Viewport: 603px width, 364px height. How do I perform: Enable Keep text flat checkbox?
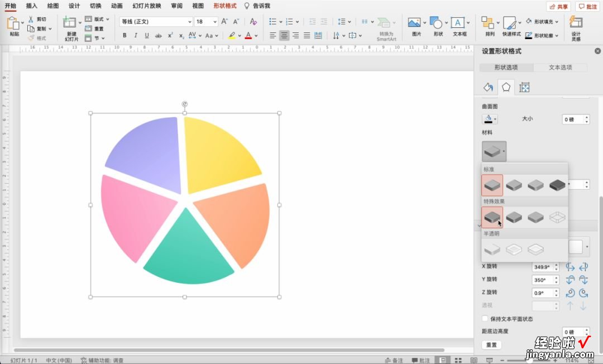(485, 318)
